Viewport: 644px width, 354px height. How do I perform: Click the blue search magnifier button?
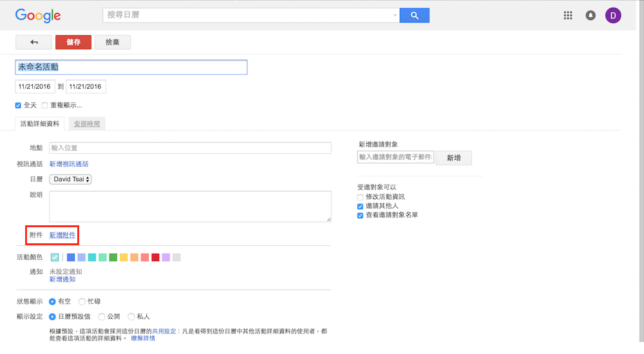[414, 15]
